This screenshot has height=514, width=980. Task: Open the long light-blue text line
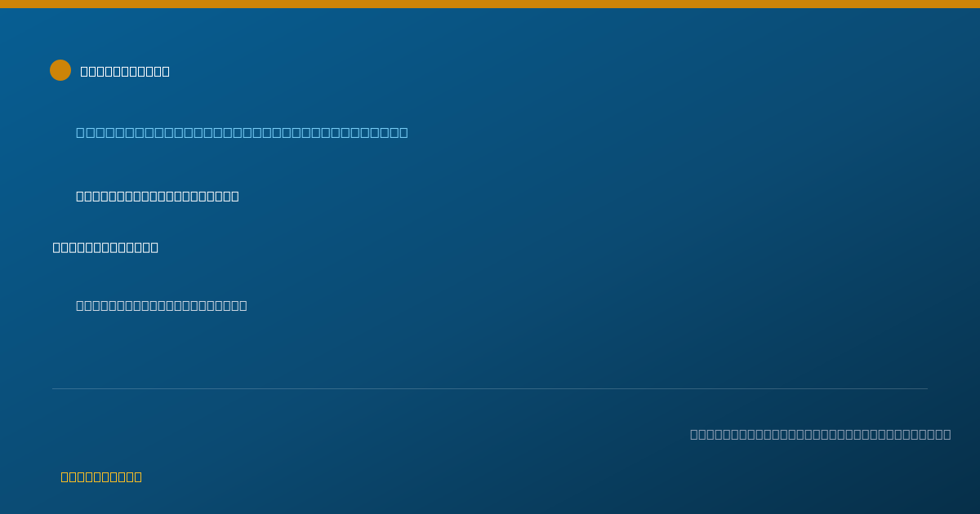point(242,132)
